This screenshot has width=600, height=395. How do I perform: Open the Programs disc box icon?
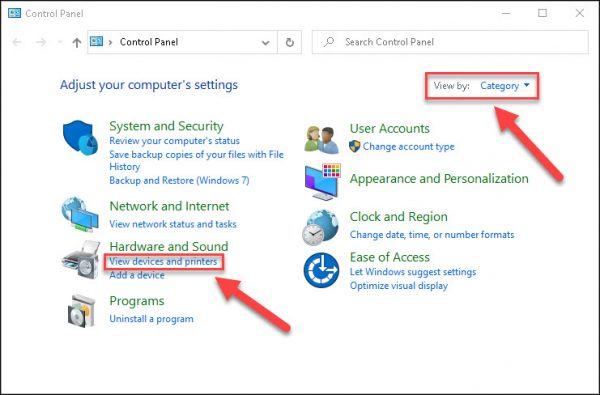pyautogui.click(x=81, y=311)
